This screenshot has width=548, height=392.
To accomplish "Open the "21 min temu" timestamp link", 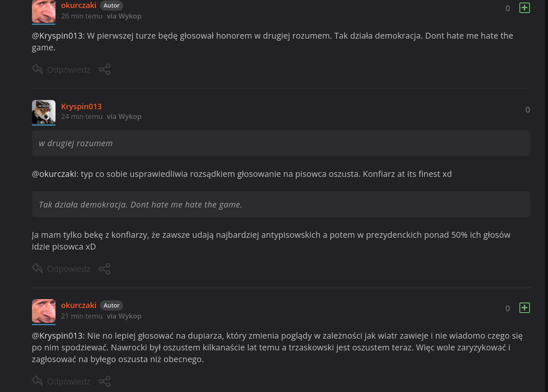I will 82,316.
